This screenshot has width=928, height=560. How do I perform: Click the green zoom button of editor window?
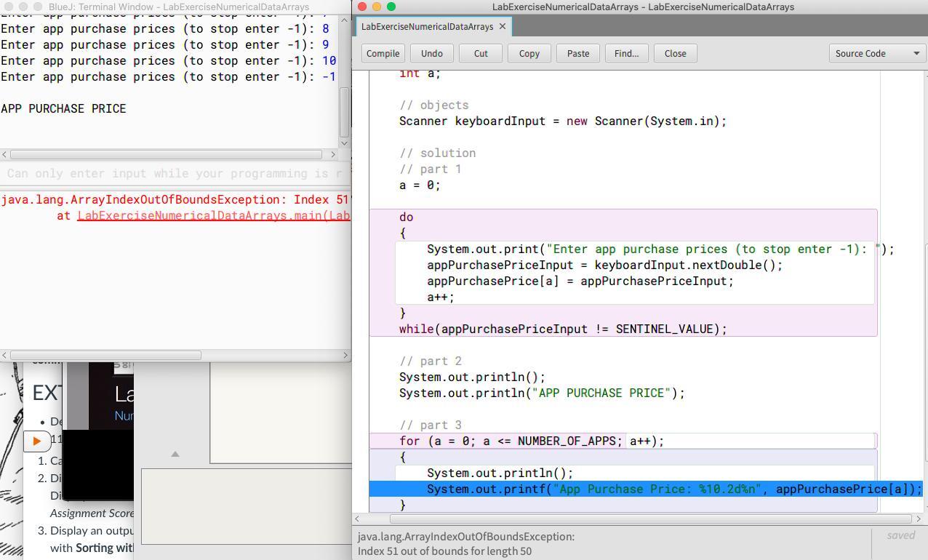click(x=391, y=7)
